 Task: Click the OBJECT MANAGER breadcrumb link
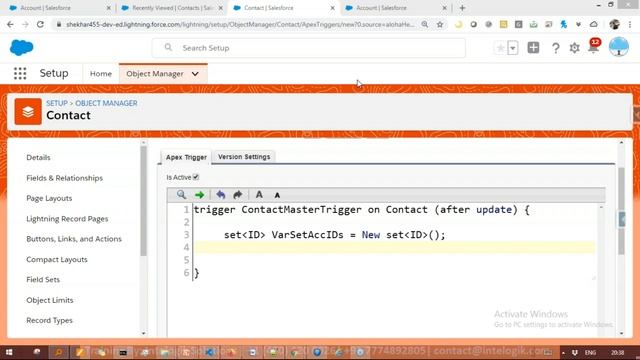tap(106, 103)
